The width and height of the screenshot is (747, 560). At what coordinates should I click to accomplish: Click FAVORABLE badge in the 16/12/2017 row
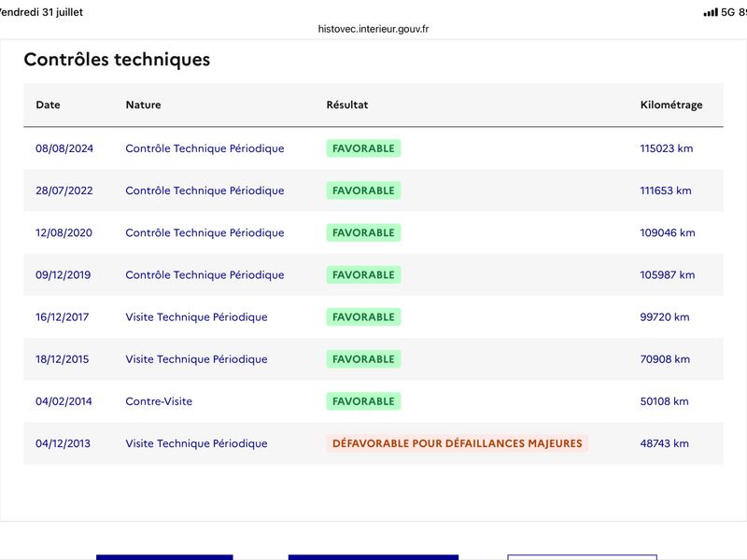(363, 317)
